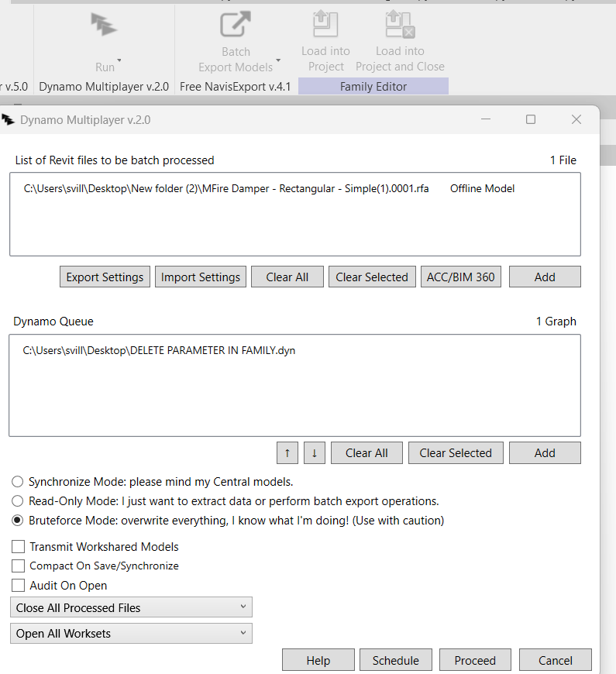Minimize the Dynamo Multiplayer dialog

[486, 119]
